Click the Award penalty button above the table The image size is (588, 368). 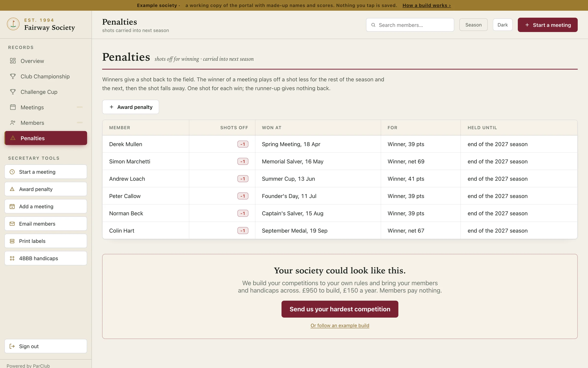coord(131,107)
